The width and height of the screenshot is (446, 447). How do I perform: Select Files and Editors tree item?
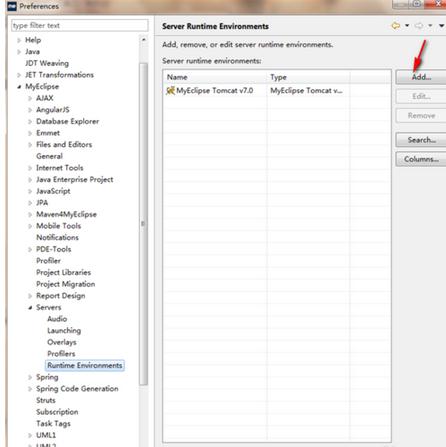tap(64, 144)
